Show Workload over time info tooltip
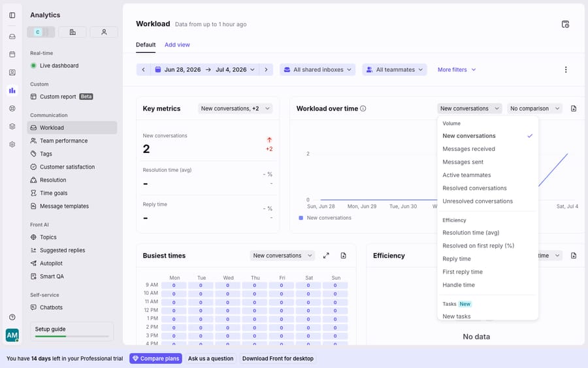The height and width of the screenshot is (368, 588). coord(363,109)
